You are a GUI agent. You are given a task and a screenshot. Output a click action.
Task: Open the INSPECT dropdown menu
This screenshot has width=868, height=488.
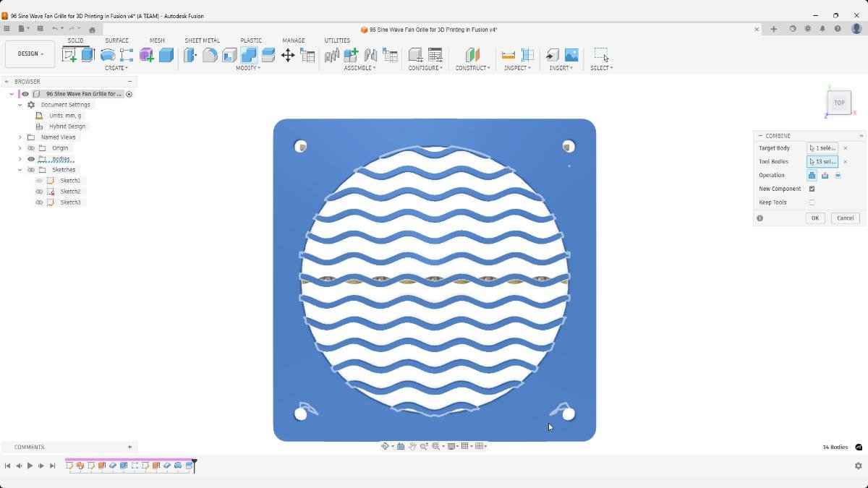click(517, 68)
